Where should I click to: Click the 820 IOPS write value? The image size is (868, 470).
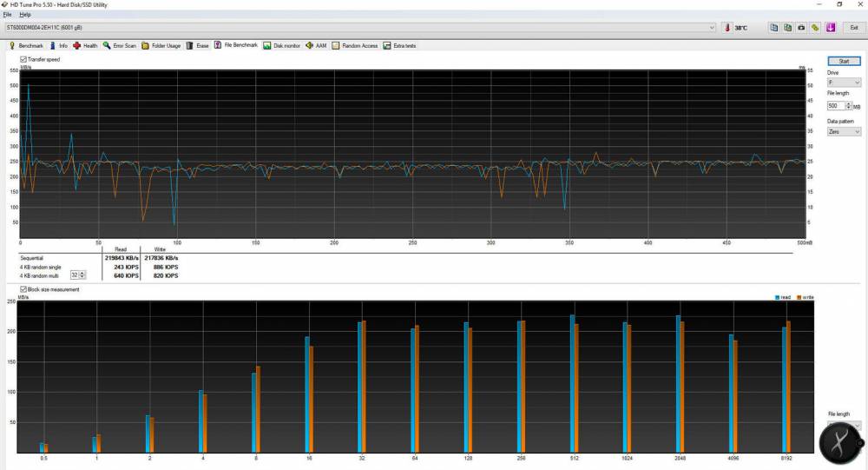click(x=166, y=275)
